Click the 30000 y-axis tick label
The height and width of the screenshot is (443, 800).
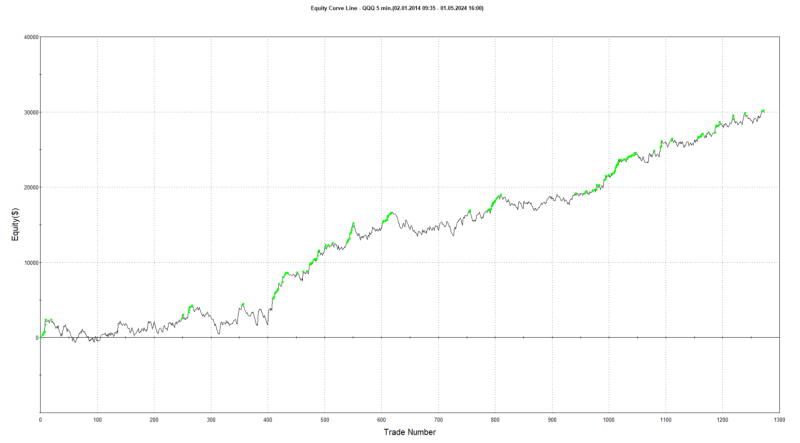point(31,112)
